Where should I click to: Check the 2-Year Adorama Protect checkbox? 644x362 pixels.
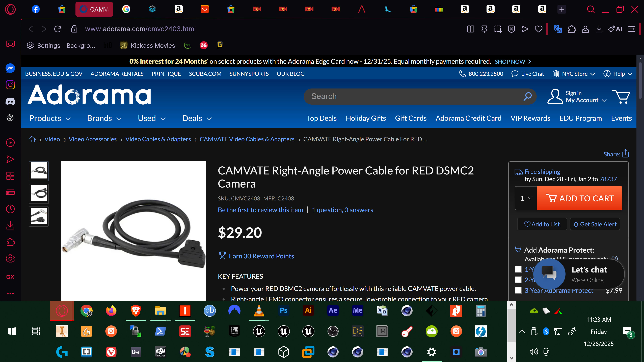click(x=518, y=280)
